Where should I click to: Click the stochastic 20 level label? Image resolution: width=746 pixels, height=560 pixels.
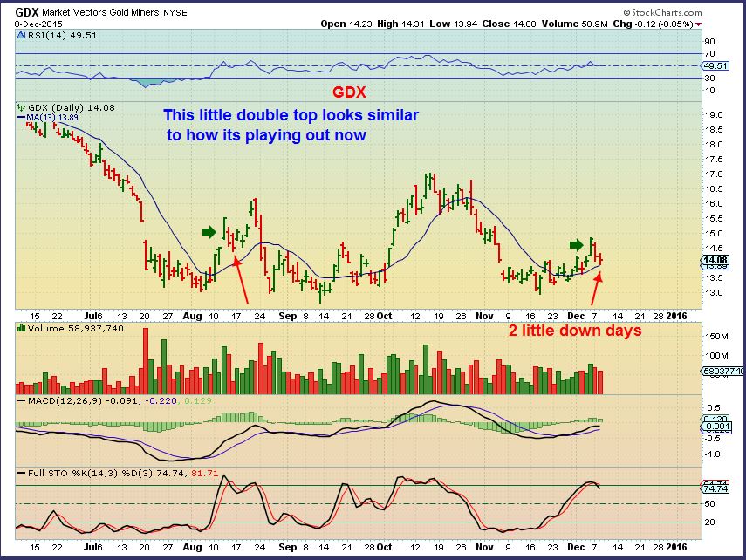pyautogui.click(x=709, y=522)
